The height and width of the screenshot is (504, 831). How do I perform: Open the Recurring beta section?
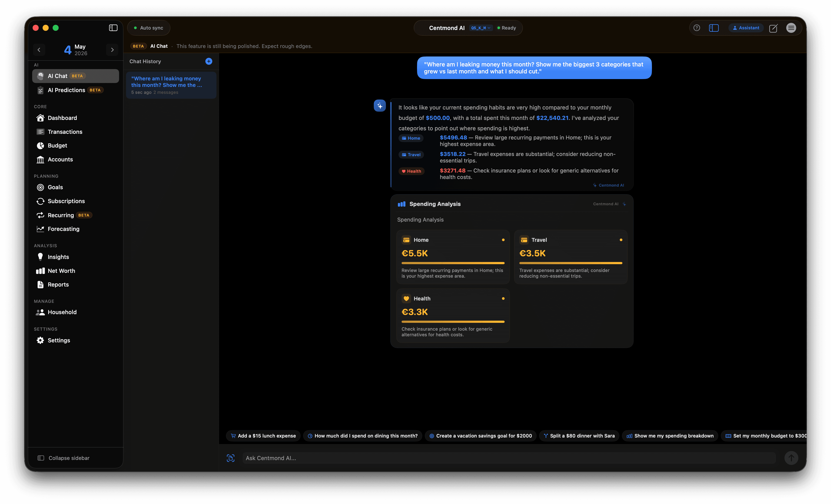coord(76,215)
